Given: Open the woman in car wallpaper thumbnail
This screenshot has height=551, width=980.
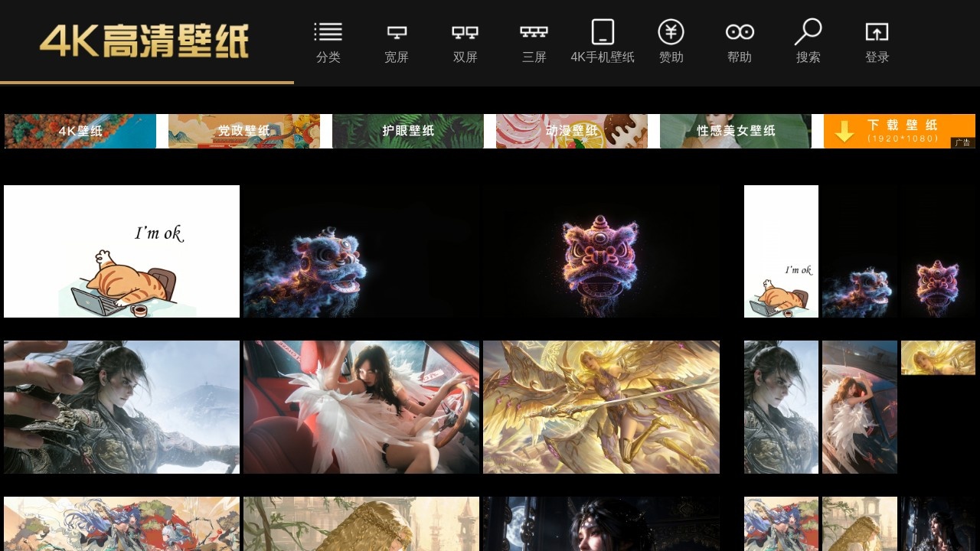Looking at the screenshot, I should pyautogui.click(x=361, y=406).
